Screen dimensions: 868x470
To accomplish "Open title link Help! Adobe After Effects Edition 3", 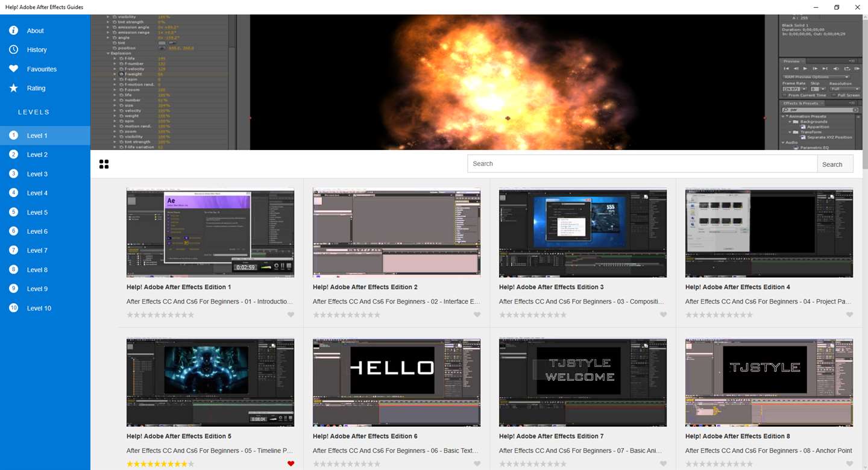I will tap(552, 287).
